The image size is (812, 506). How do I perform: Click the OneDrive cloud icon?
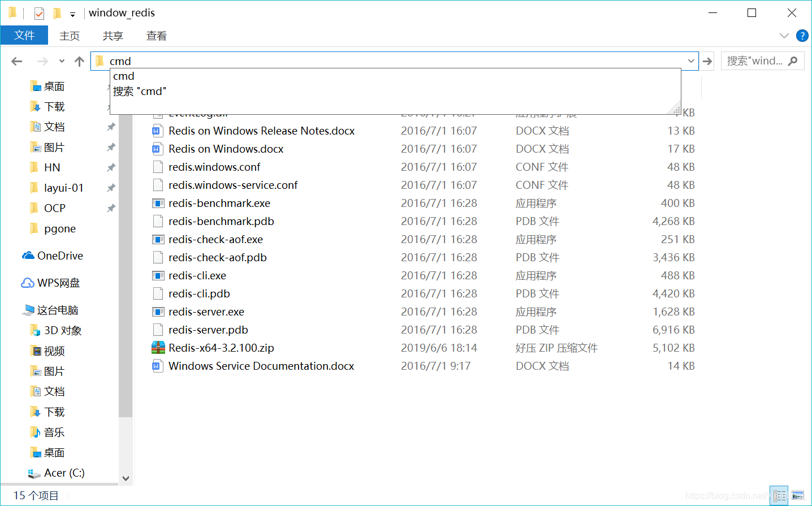[x=28, y=256]
